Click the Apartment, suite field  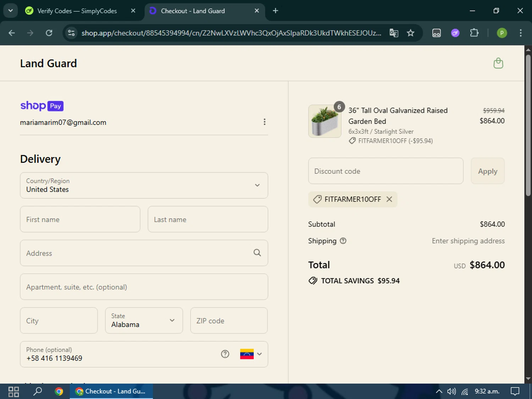point(144,287)
